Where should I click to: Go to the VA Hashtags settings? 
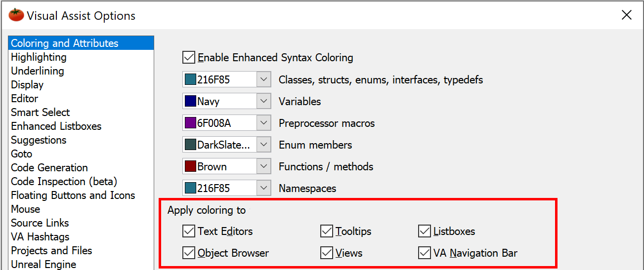[x=40, y=237]
